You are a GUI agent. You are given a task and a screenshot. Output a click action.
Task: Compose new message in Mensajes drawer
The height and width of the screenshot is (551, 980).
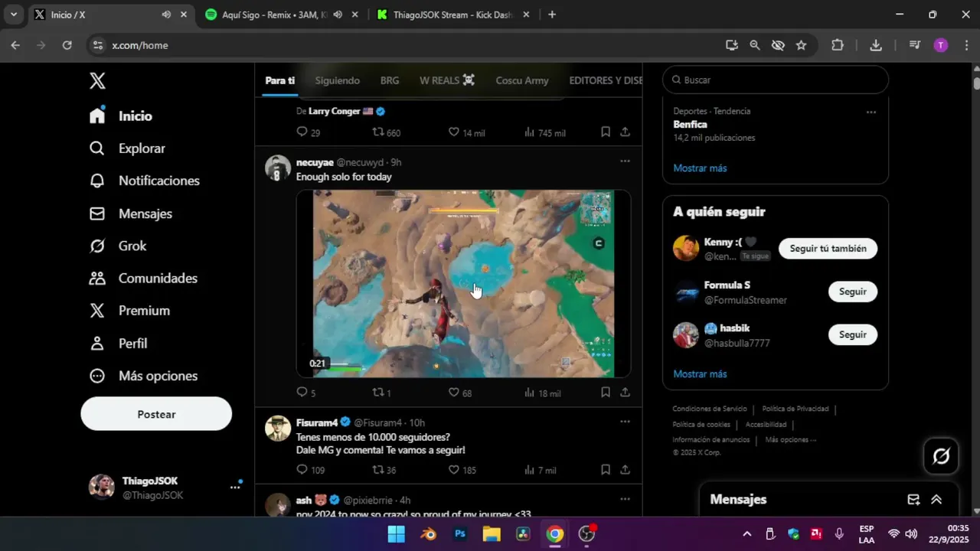click(x=913, y=500)
